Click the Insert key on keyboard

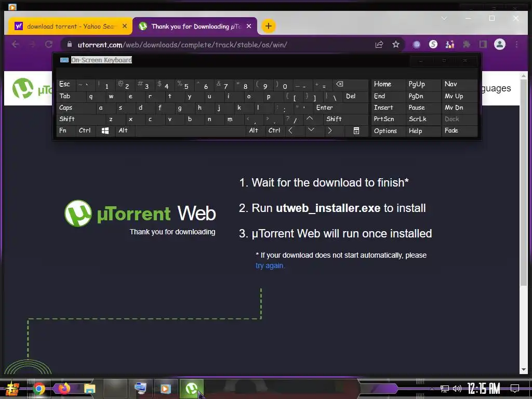coord(388,108)
